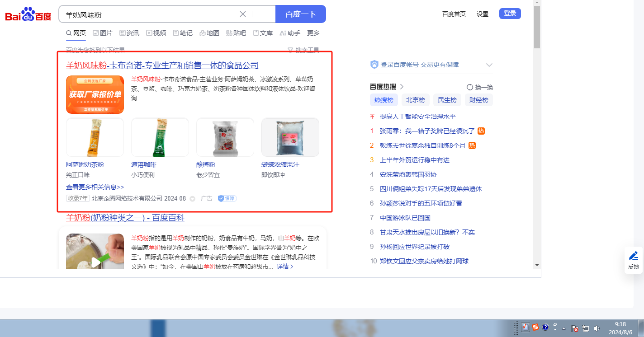Open the 羊奶风味粉-卡布奇诺 result title
Viewport: 644px width, 337px height.
(162, 66)
